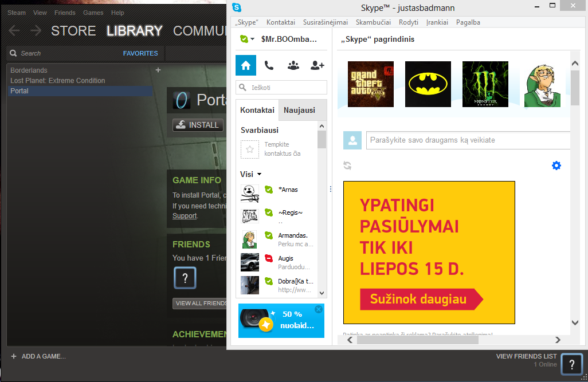Open the Skype Home tab icon

pos(246,65)
